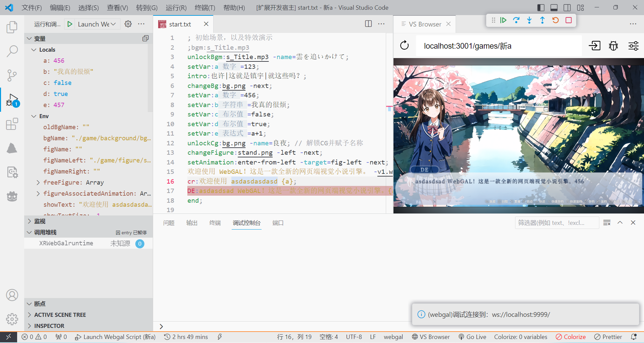Reload the VS Browser page

point(405,45)
